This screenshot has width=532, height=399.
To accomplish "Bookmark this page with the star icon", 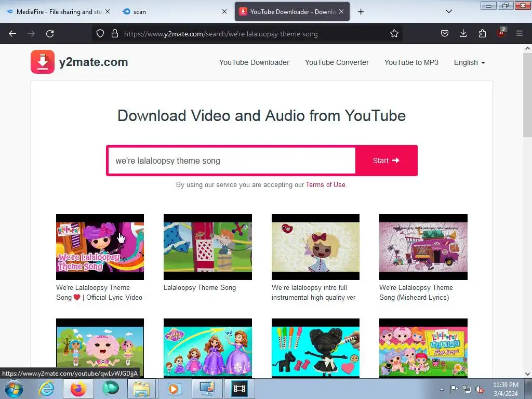I will pyautogui.click(x=394, y=34).
